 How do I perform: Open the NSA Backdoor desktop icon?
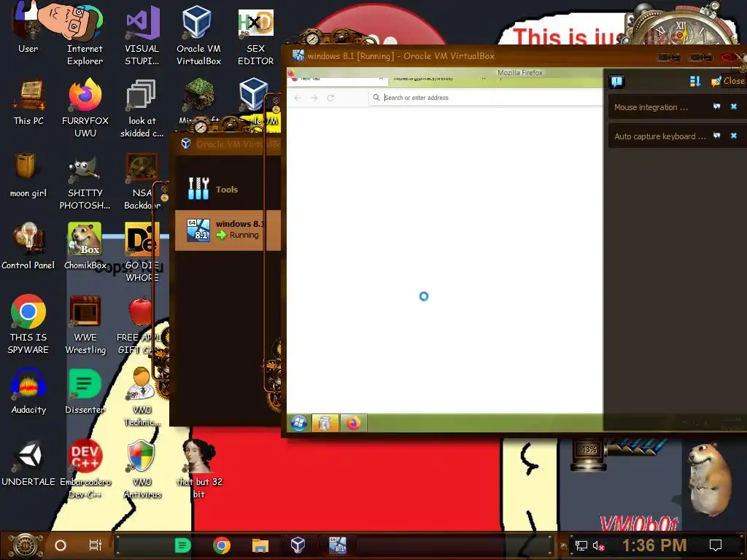click(142, 181)
